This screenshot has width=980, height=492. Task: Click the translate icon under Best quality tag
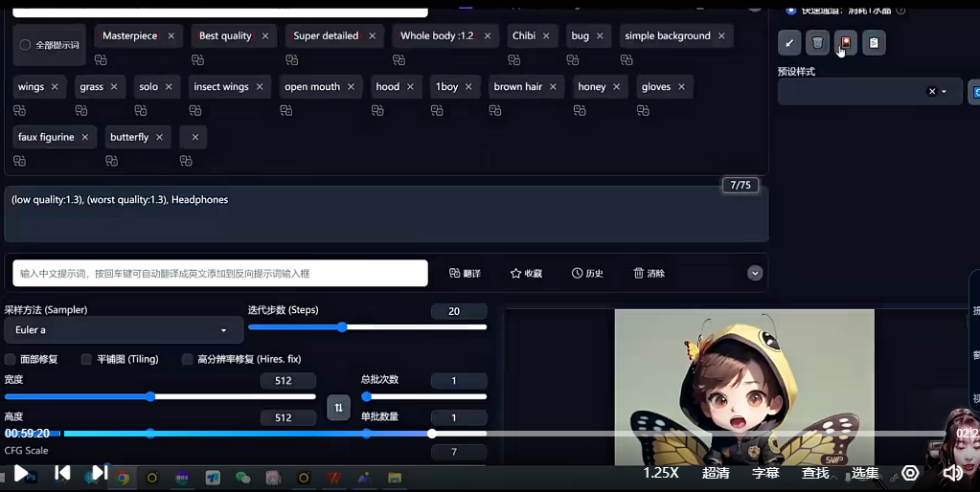197,60
